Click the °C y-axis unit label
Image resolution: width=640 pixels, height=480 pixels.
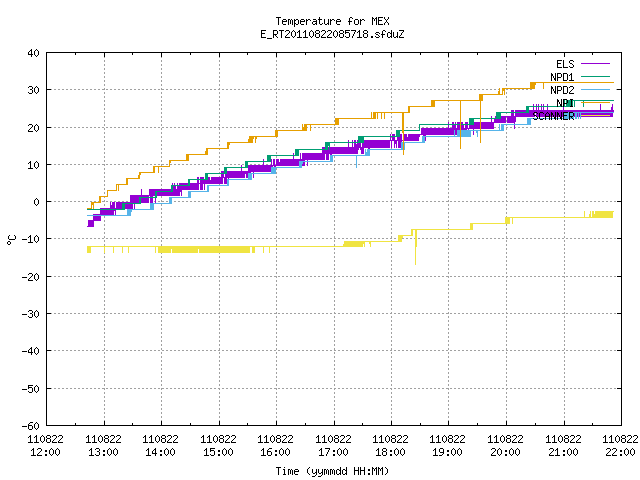point(11,240)
